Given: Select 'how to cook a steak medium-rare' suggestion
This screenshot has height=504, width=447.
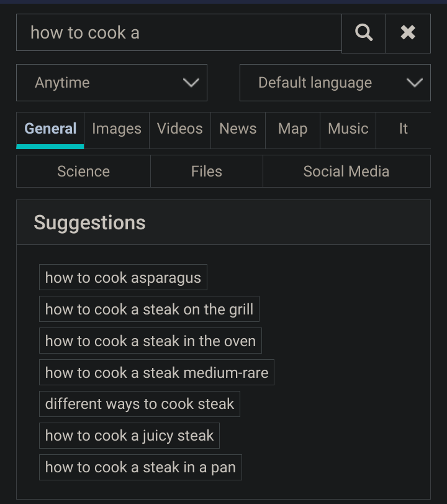Looking at the screenshot, I should (x=156, y=372).
